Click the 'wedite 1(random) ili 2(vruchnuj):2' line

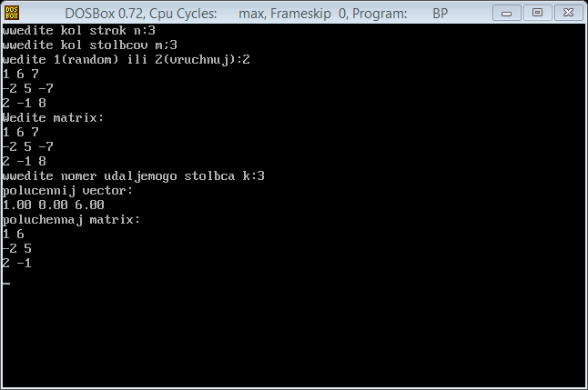pos(126,60)
